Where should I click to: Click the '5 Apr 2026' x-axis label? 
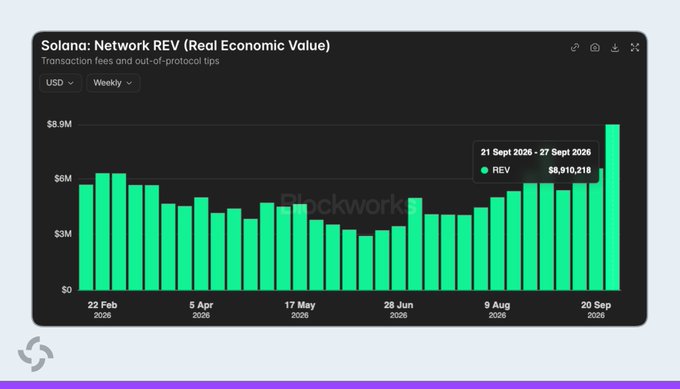(201, 310)
